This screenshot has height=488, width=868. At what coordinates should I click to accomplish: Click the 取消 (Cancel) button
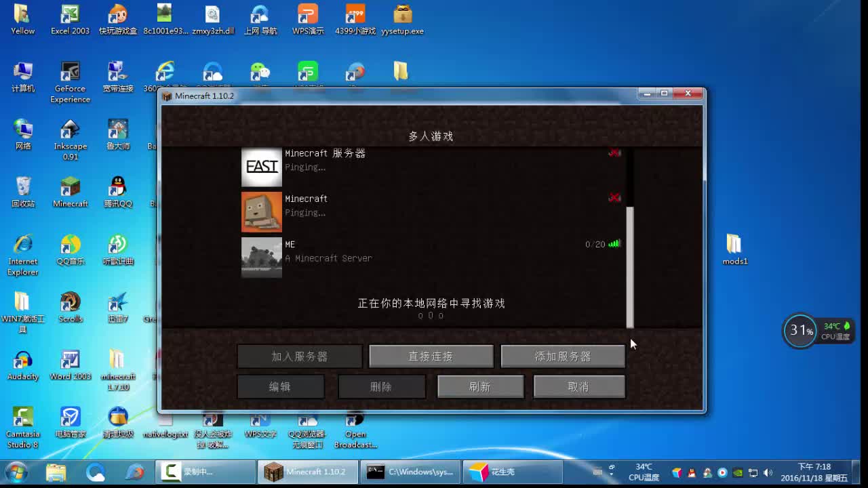pyautogui.click(x=578, y=386)
